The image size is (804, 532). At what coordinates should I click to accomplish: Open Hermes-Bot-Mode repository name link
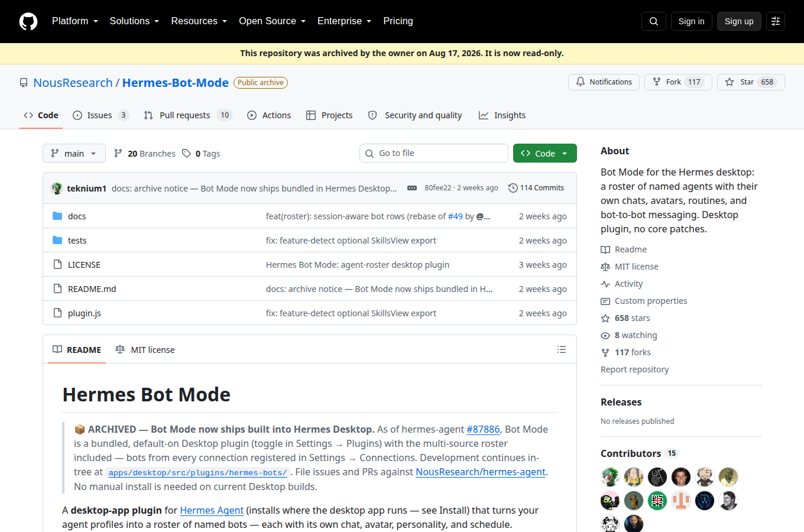point(176,83)
